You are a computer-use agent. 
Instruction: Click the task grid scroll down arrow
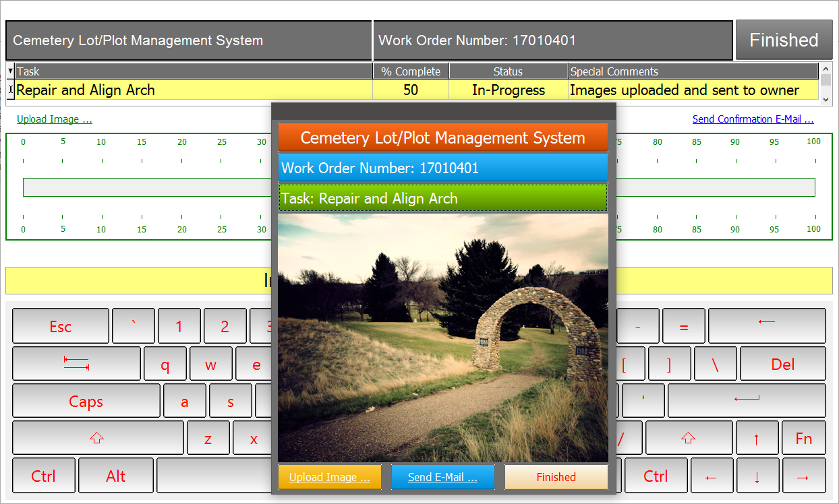(826, 99)
